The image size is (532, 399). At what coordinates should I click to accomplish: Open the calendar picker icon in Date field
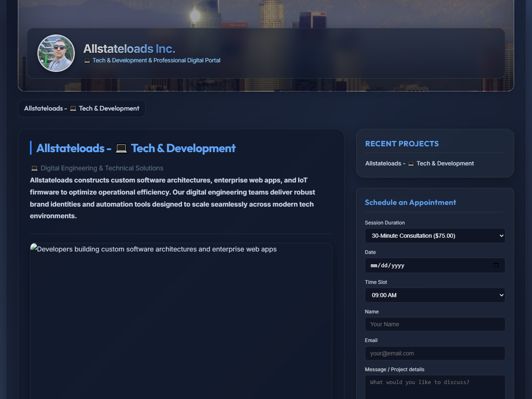496,265
